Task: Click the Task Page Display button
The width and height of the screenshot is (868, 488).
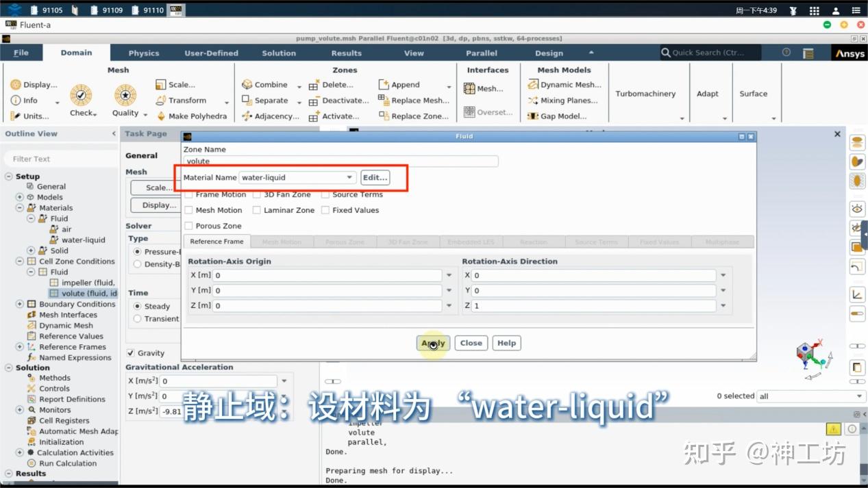Action: click(156, 205)
